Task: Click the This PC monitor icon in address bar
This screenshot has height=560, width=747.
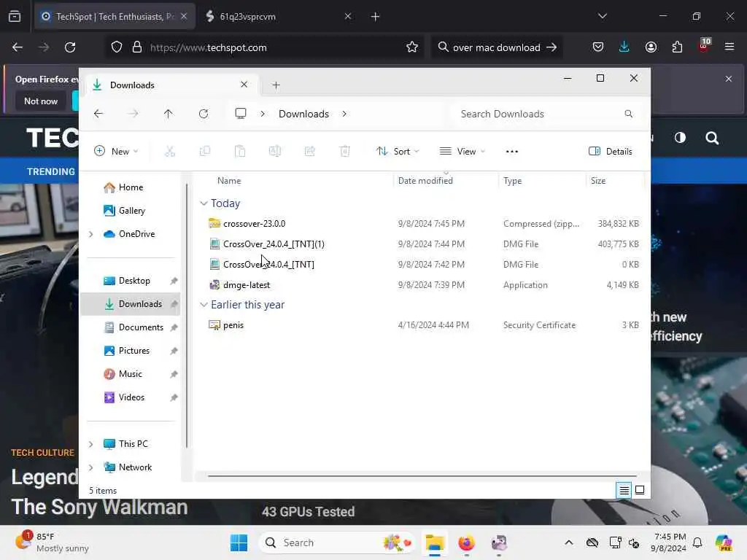Action: 241,113
